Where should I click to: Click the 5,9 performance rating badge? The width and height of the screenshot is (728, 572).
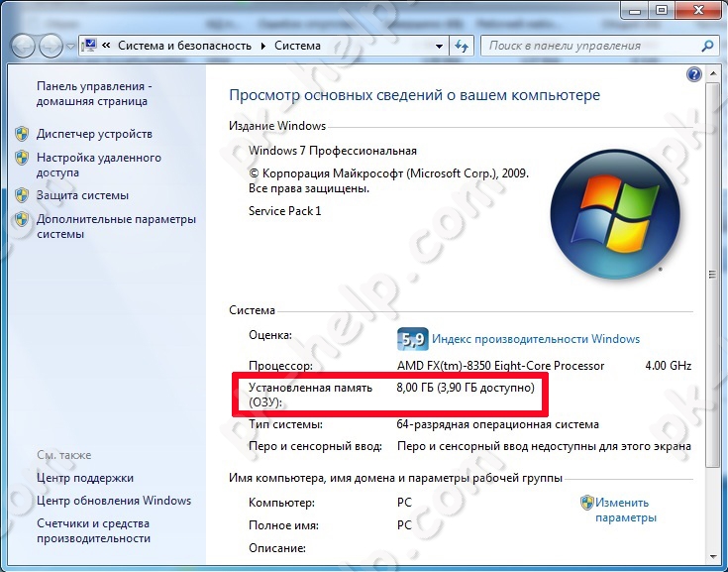[x=412, y=339]
